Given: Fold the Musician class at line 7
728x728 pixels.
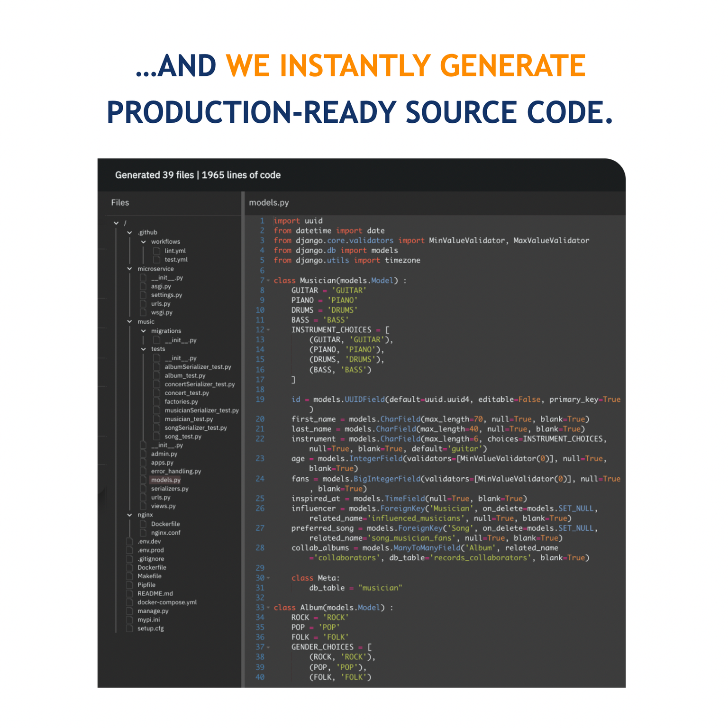Looking at the screenshot, I should (268, 281).
